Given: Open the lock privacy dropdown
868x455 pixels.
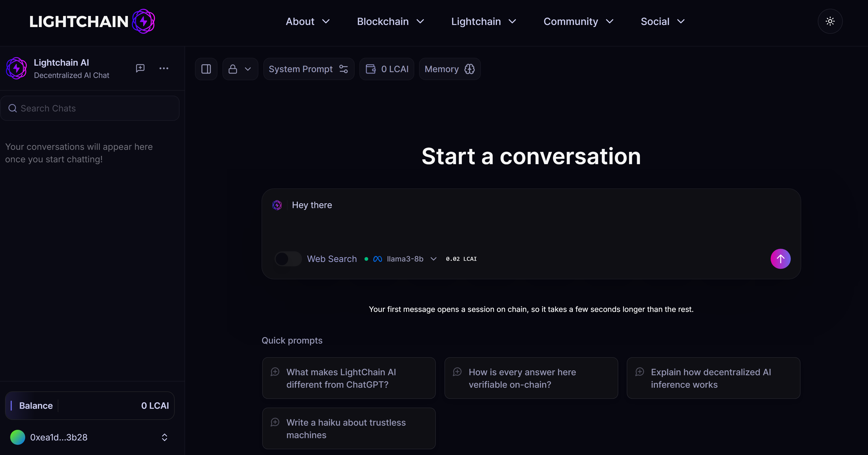Looking at the screenshot, I should tap(240, 69).
